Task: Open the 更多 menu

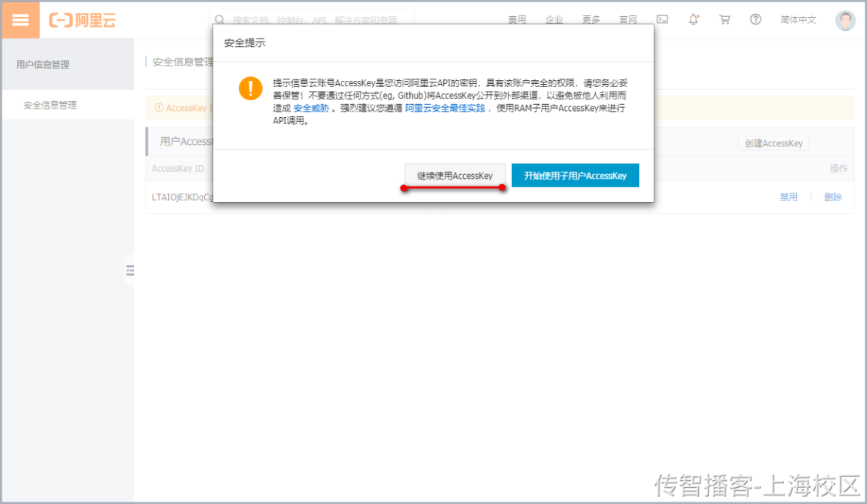Action: tap(591, 20)
